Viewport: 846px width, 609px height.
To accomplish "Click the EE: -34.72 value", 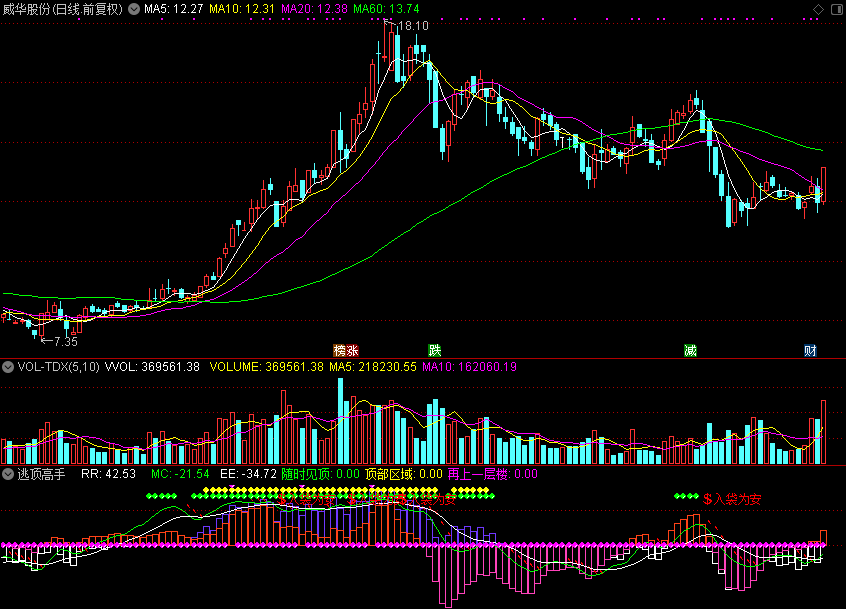I will (x=248, y=474).
